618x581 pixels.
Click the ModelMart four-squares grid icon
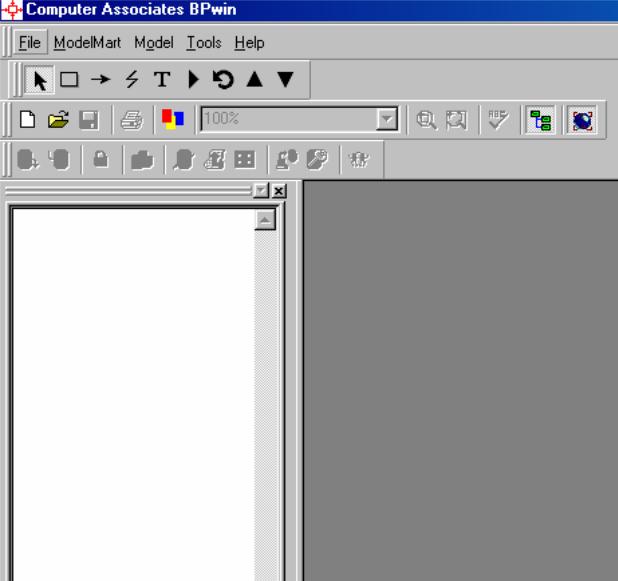[245, 160]
